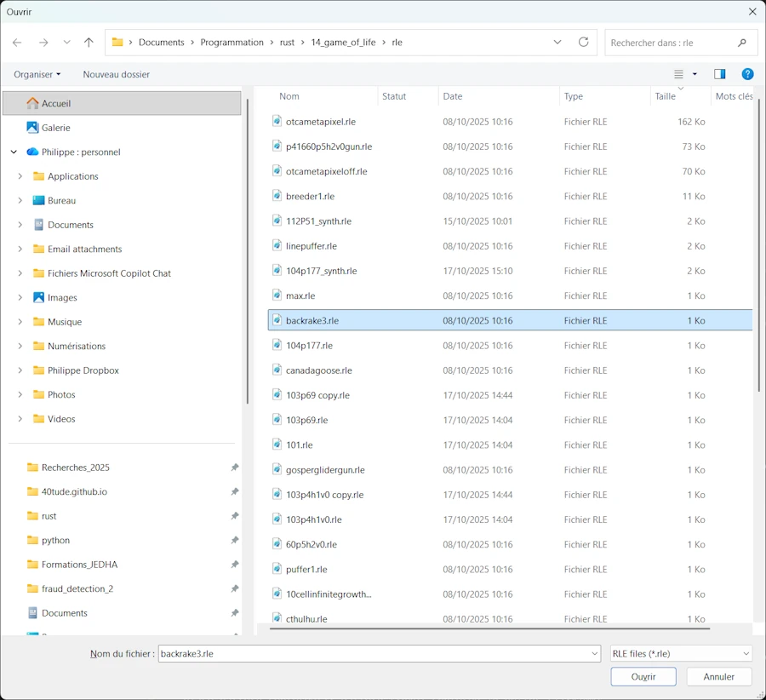
Task: Sort files by the Taille column
Action: click(x=666, y=96)
